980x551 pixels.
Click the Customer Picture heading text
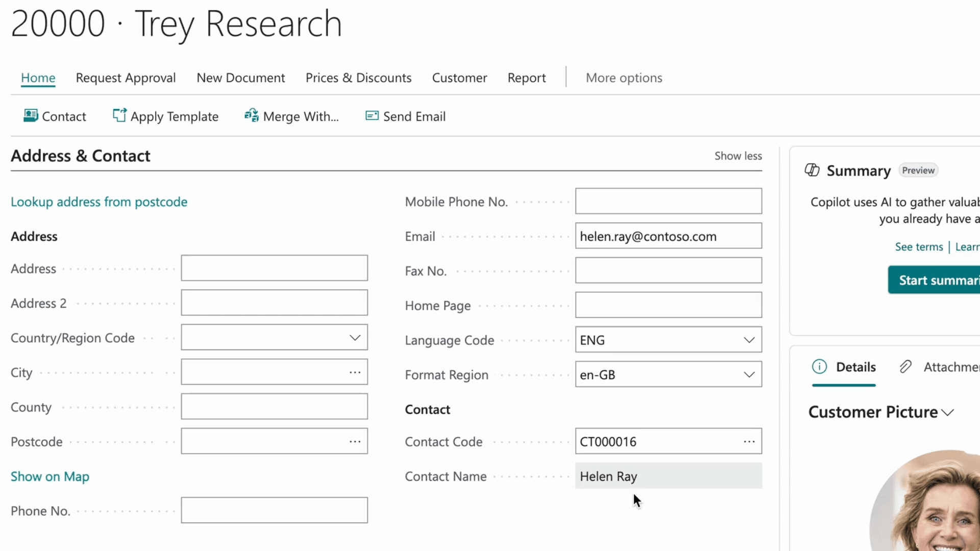pyautogui.click(x=873, y=412)
